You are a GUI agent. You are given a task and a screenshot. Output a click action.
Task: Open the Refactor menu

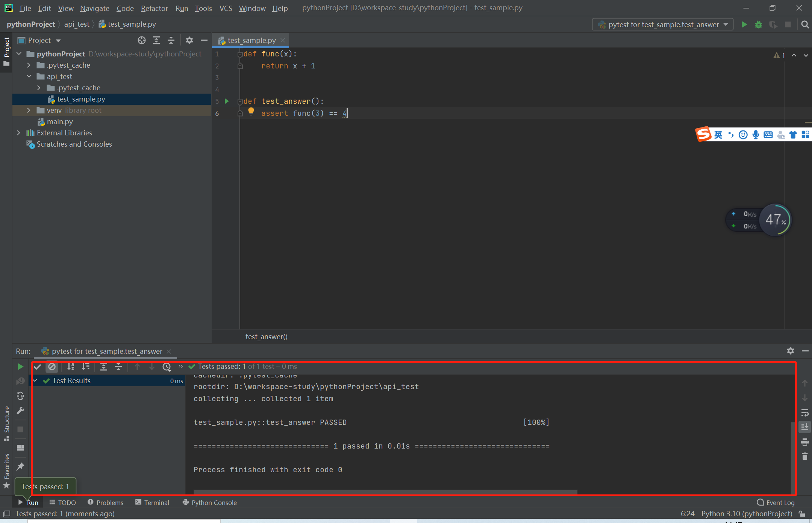point(154,8)
